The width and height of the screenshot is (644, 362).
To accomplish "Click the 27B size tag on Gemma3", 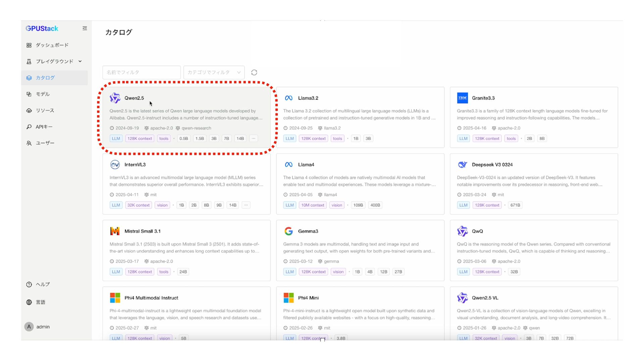I will [398, 272].
